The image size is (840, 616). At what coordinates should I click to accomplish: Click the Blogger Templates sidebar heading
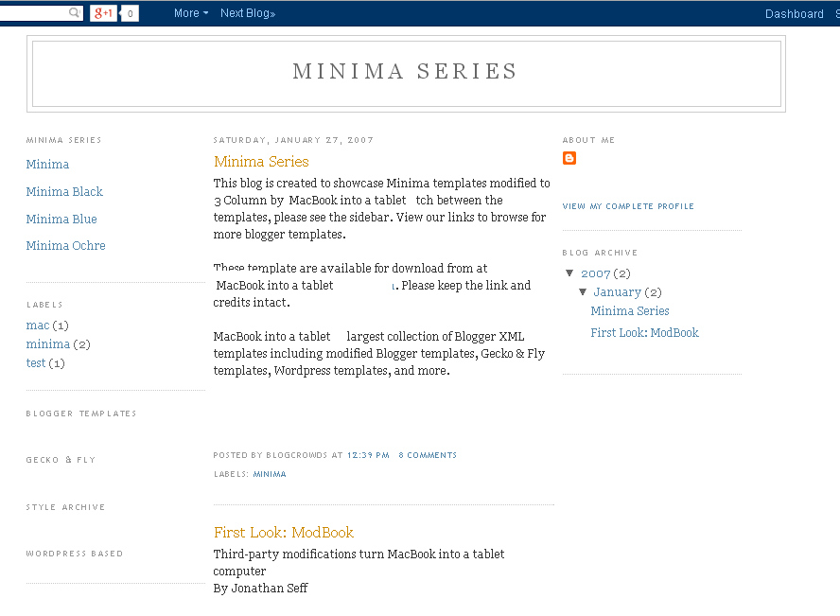pos(81,414)
